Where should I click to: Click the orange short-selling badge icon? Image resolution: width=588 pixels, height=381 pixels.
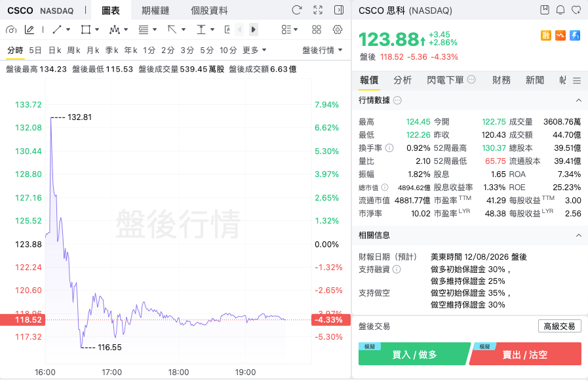pyautogui.click(x=560, y=35)
